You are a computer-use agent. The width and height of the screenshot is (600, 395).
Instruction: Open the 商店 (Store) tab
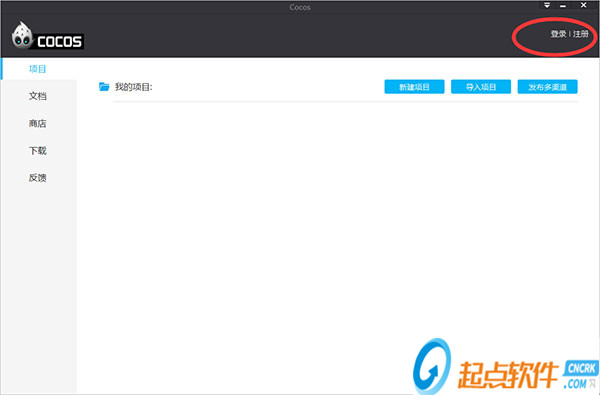tap(38, 123)
